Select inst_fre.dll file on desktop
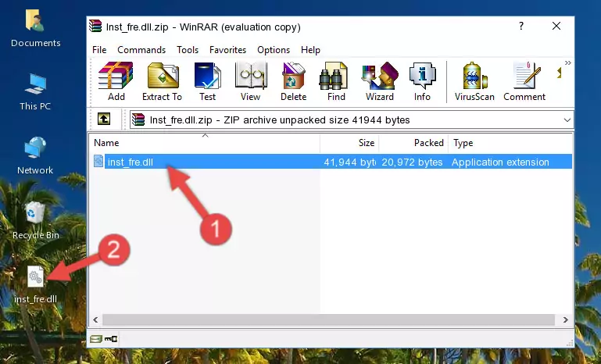The height and width of the screenshot is (364, 601). 36,285
